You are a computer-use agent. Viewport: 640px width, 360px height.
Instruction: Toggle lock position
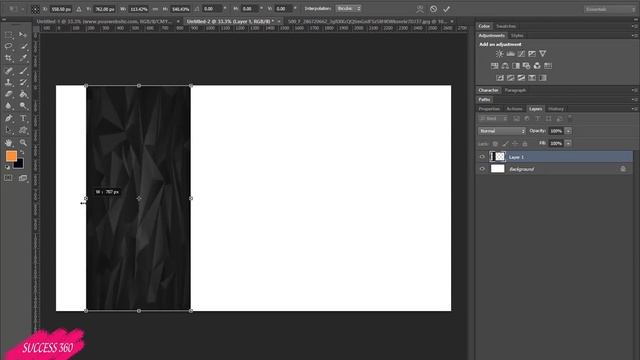[x=515, y=144]
